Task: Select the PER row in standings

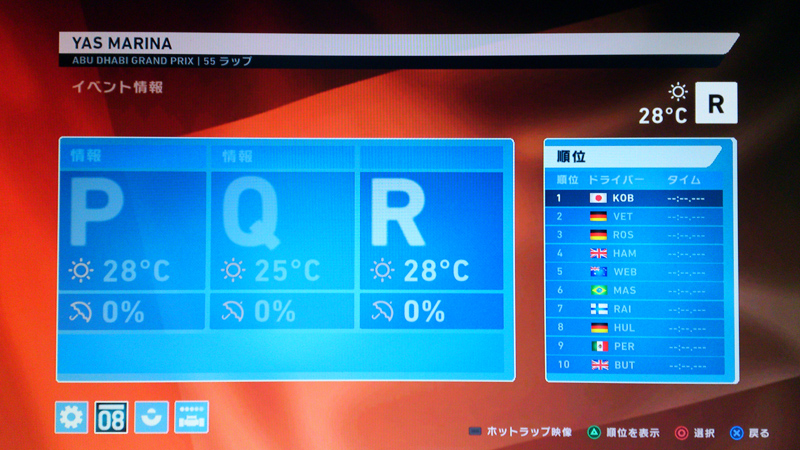Action: pos(634,346)
